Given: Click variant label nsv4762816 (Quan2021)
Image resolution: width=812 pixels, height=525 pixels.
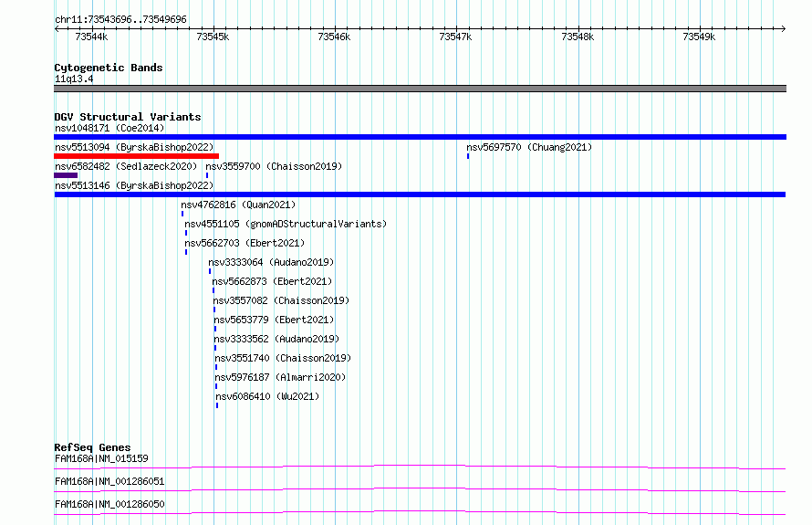Looking at the screenshot, I should point(238,205).
